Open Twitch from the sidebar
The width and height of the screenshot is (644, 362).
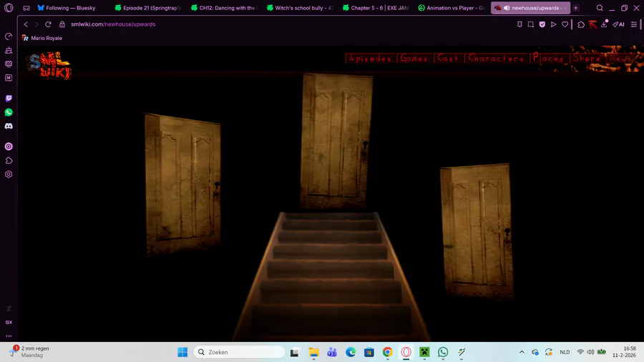coord(9,99)
